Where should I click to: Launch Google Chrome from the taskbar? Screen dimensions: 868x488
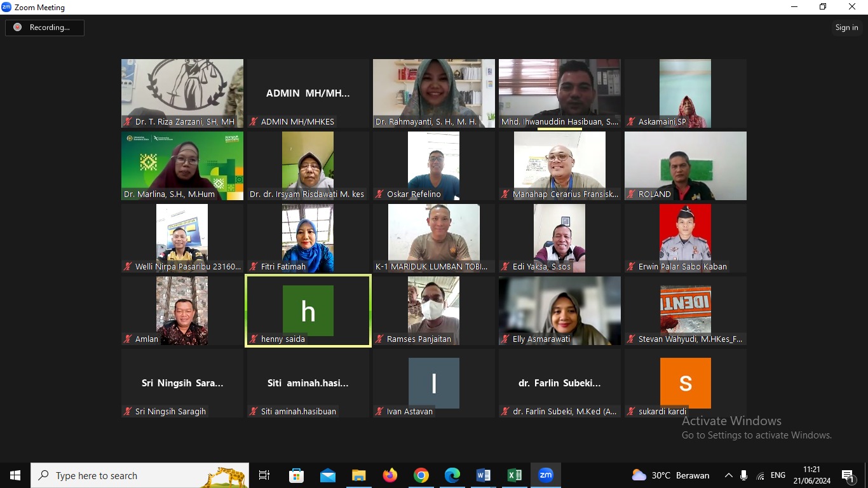point(421,475)
